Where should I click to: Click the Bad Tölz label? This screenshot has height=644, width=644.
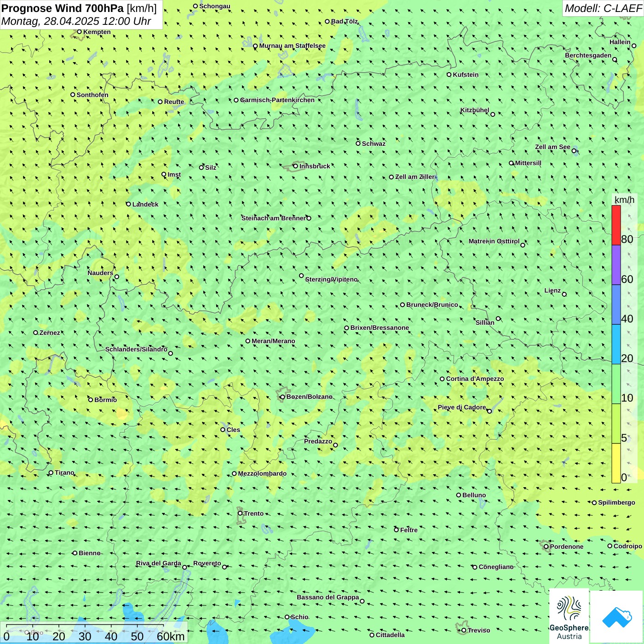(x=344, y=21)
